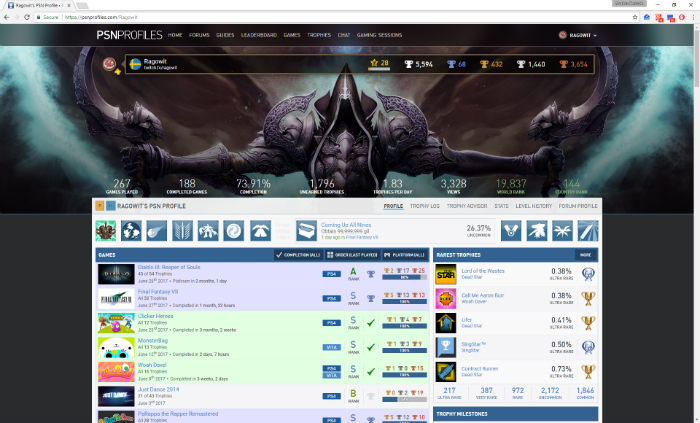Open the Clicker Heroes game link
This screenshot has width=700, height=423.
(155, 316)
